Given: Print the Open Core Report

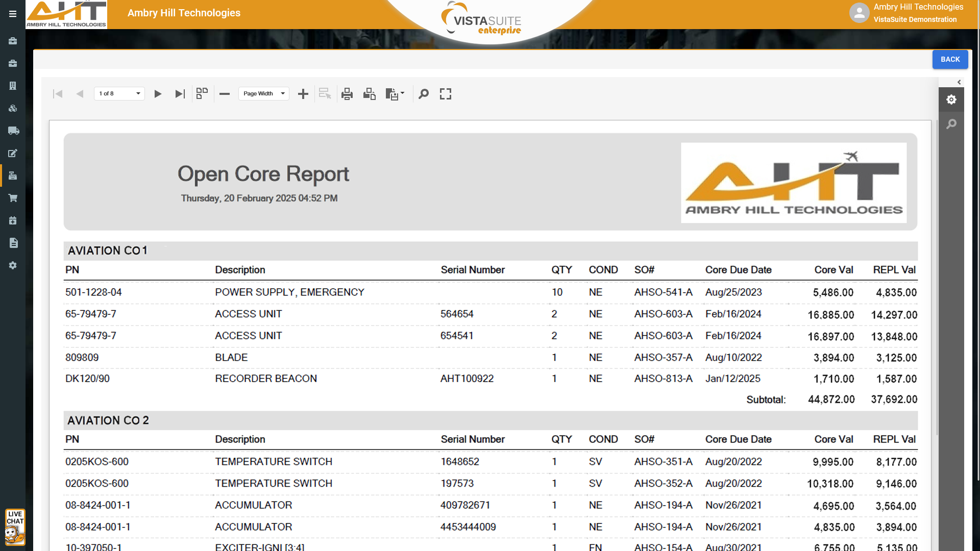Looking at the screenshot, I should click(x=347, y=94).
